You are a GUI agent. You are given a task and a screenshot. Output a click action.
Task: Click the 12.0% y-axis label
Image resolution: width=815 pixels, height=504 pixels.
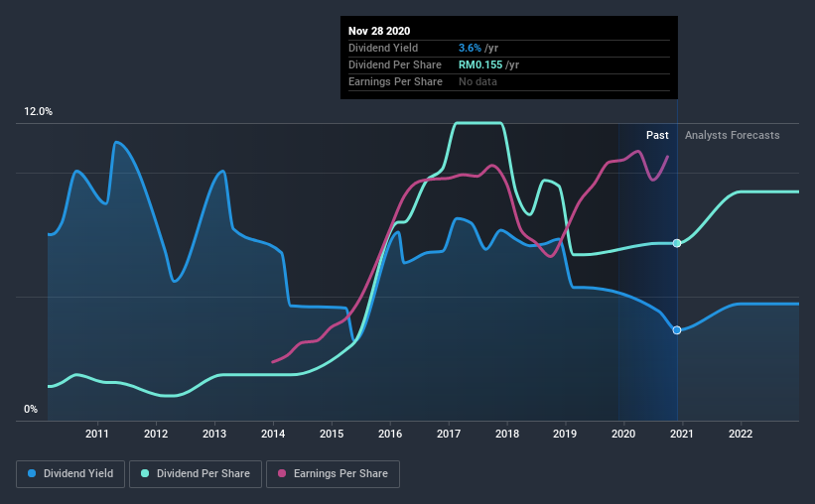[x=39, y=112]
